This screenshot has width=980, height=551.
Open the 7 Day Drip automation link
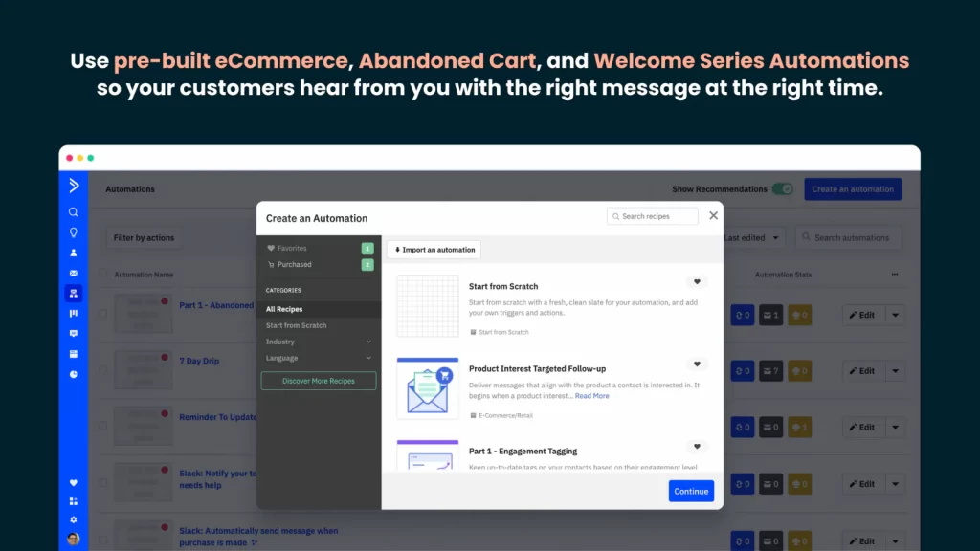coord(199,361)
